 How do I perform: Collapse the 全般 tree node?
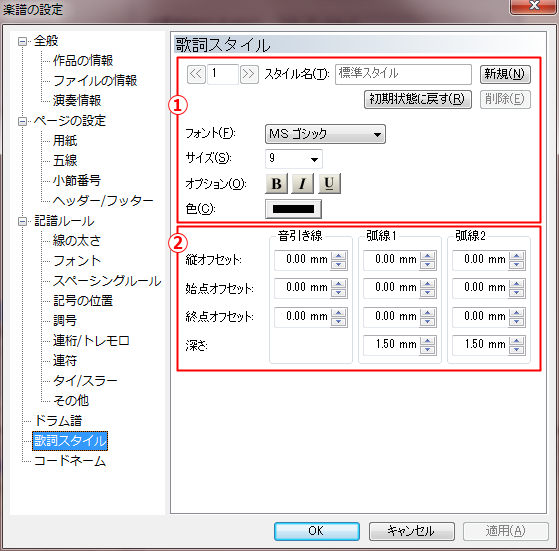tap(22, 41)
